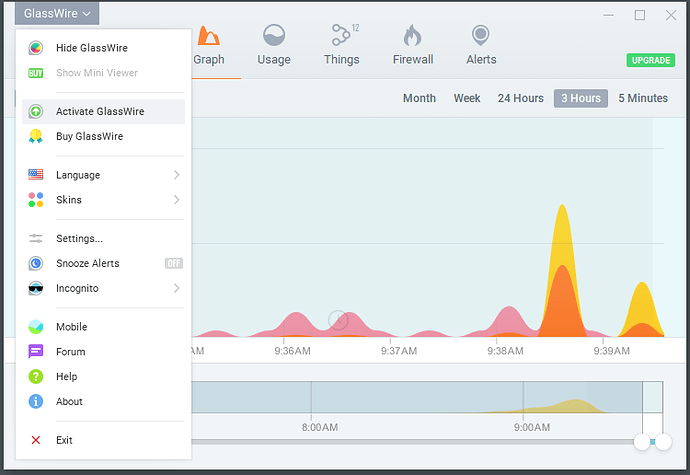The height and width of the screenshot is (475, 690).
Task: Click the right timeline slider handle
Action: (662, 441)
